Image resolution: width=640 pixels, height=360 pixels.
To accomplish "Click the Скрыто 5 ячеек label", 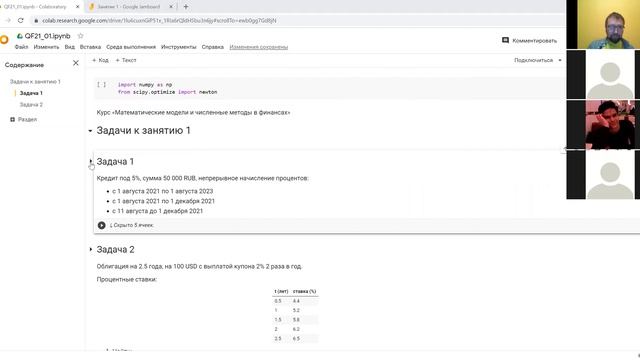I will tap(132, 225).
